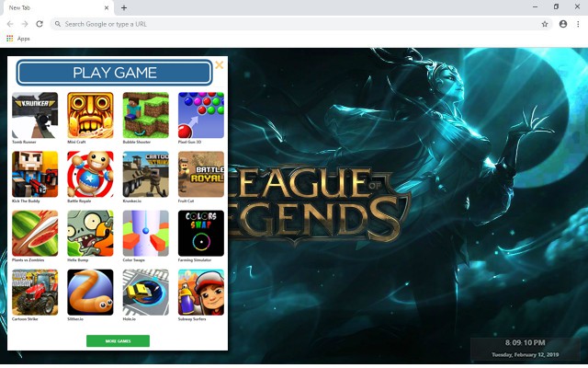Click the 'Fruit Cut' label text
The image size is (588, 368).
[x=186, y=201]
